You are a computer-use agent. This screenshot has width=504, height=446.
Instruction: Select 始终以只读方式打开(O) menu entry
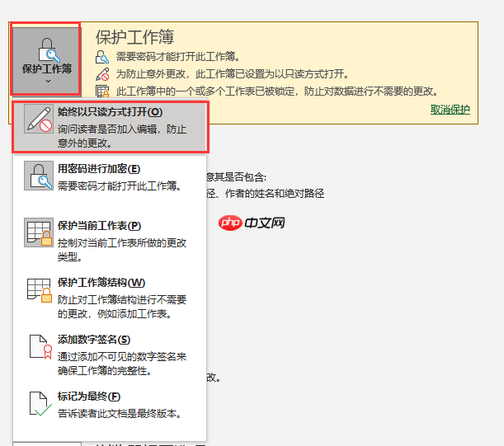pyautogui.click(x=111, y=127)
